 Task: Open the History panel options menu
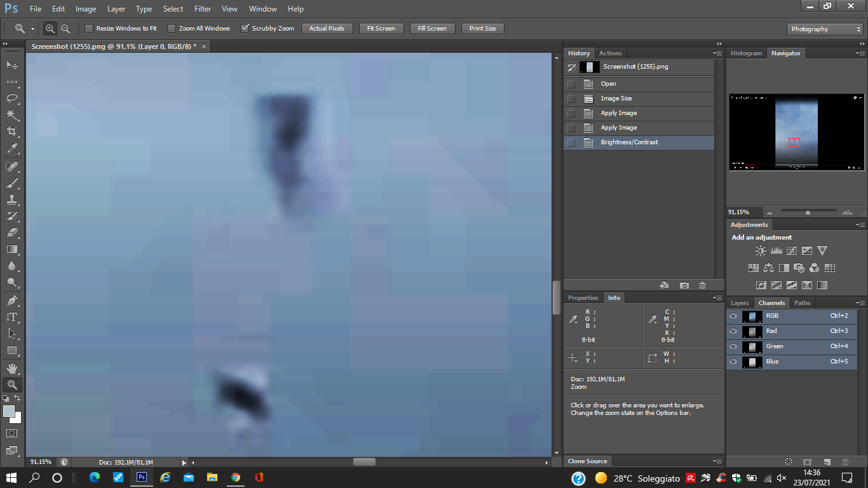click(x=717, y=53)
